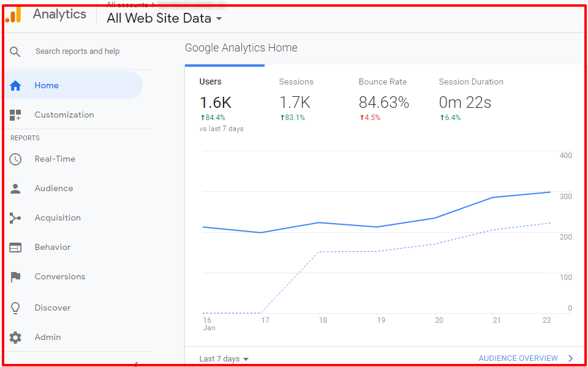Image resolution: width=588 pixels, height=367 pixels.
Task: Click the Acquisition branching icon
Action: (15, 218)
